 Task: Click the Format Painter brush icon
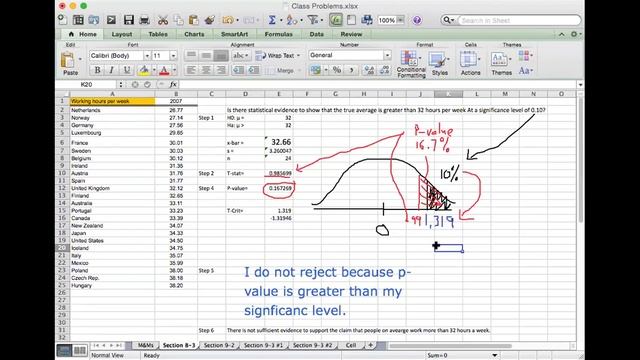click(210, 20)
